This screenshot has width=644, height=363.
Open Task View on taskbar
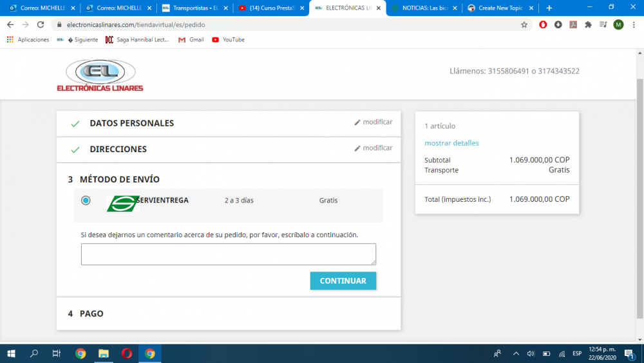pos(57,353)
